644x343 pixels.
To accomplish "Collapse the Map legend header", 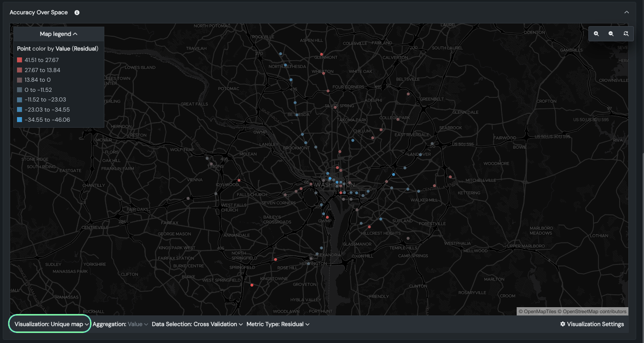I will click(x=59, y=34).
